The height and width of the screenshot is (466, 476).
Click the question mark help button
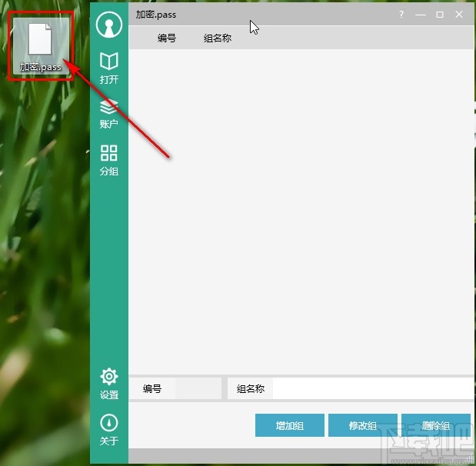(401, 15)
